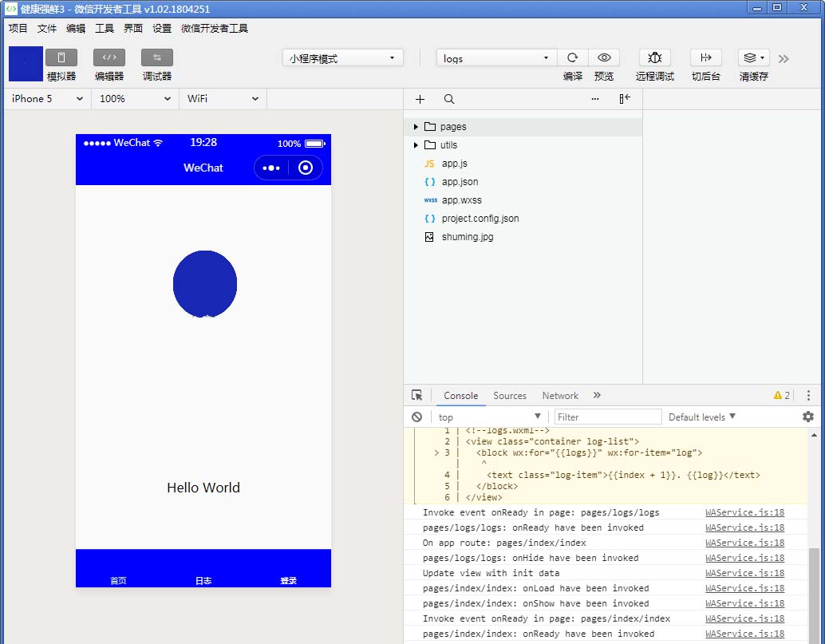825x644 pixels.
Task: Click the file tree search icon
Action: [449, 99]
